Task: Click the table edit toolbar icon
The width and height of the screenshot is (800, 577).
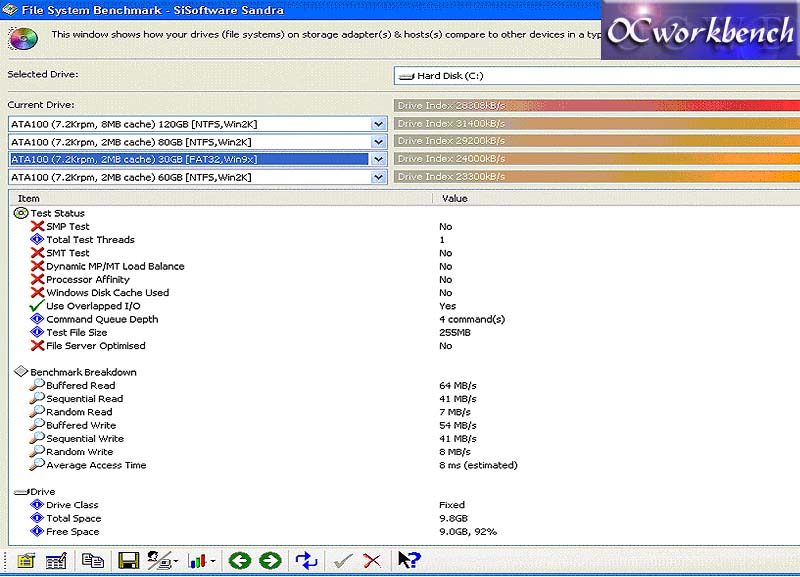Action: 56,561
